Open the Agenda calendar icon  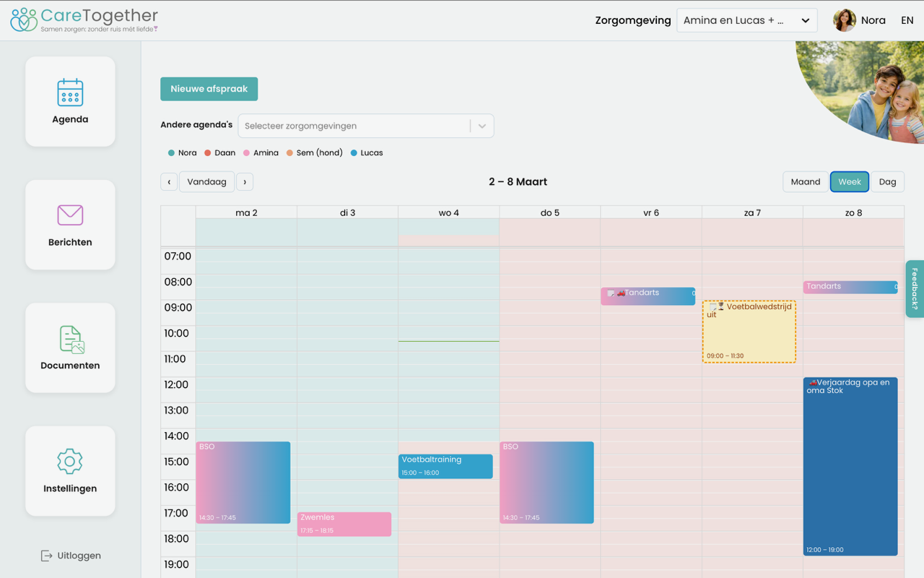(70, 92)
